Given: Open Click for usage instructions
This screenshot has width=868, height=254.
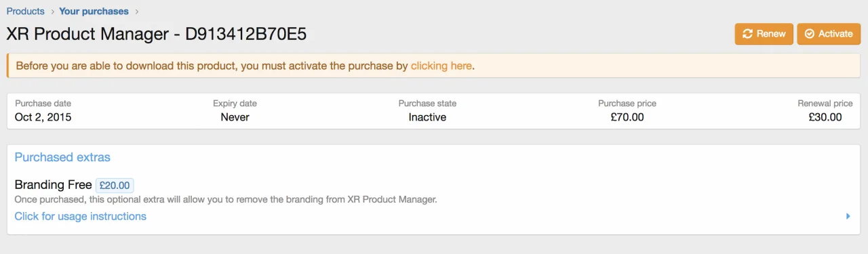Looking at the screenshot, I should [80, 217].
